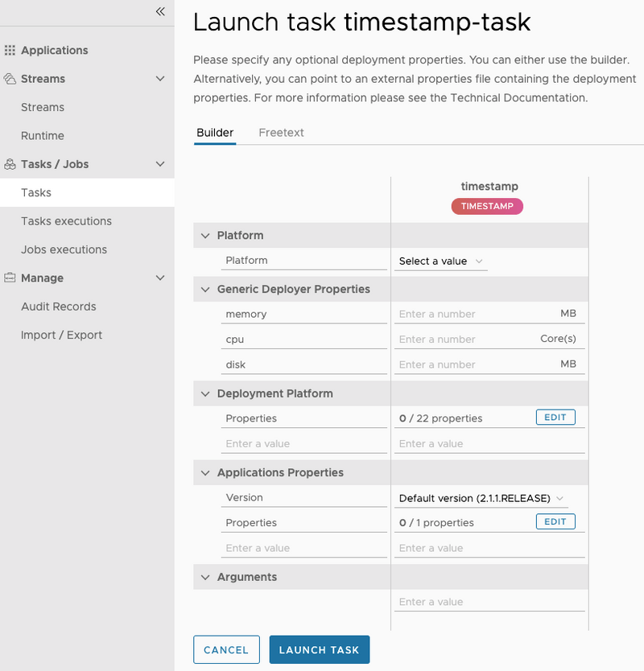Click the LAUNCH TASK button

pos(319,649)
